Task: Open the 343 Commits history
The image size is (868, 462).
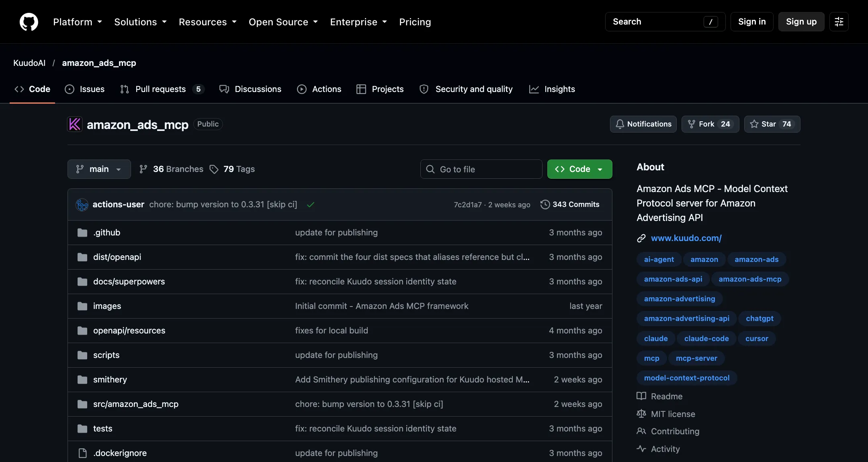Action: click(x=570, y=204)
